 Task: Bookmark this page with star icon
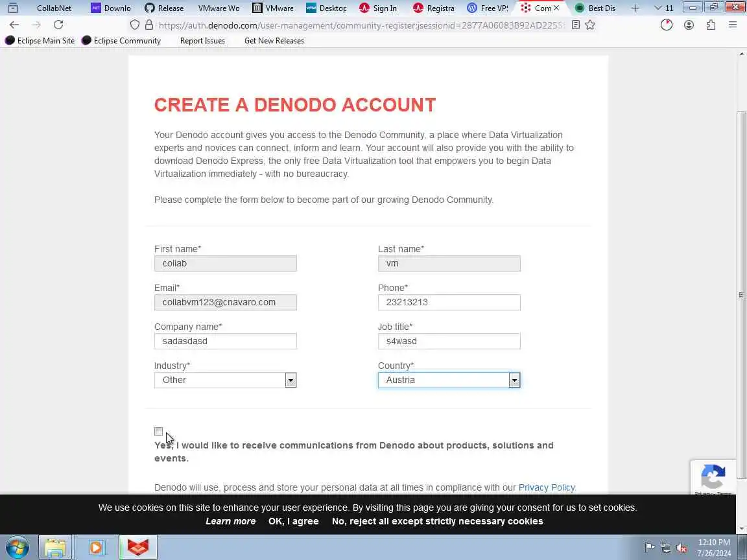(x=590, y=25)
